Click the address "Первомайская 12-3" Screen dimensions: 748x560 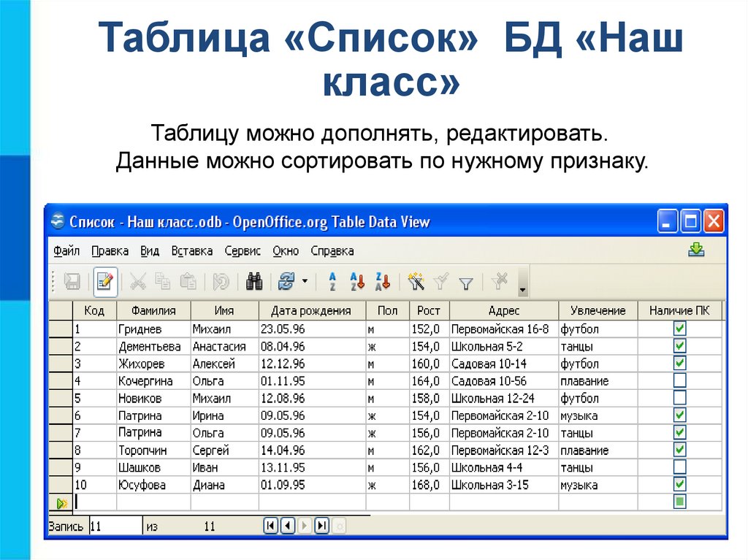pos(500,450)
